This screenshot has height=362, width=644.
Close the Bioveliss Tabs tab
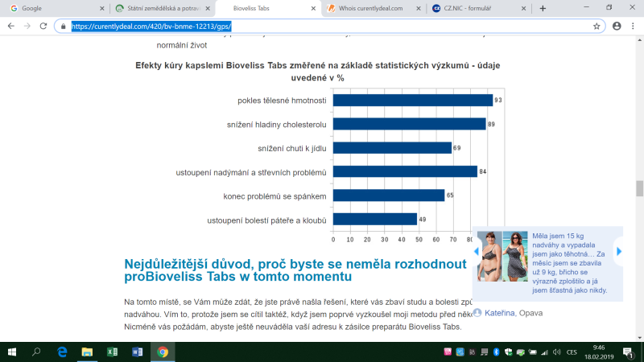pos(313,8)
